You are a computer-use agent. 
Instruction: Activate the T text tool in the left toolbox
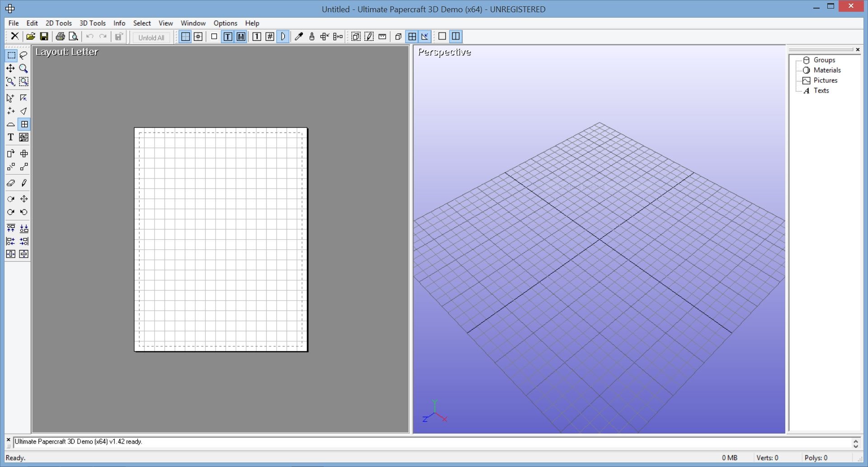coord(11,137)
